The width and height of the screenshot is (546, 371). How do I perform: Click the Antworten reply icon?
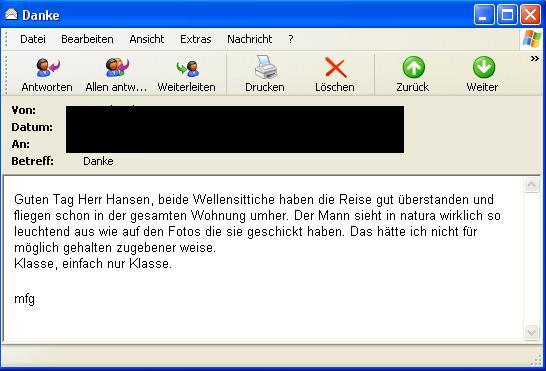(47, 68)
